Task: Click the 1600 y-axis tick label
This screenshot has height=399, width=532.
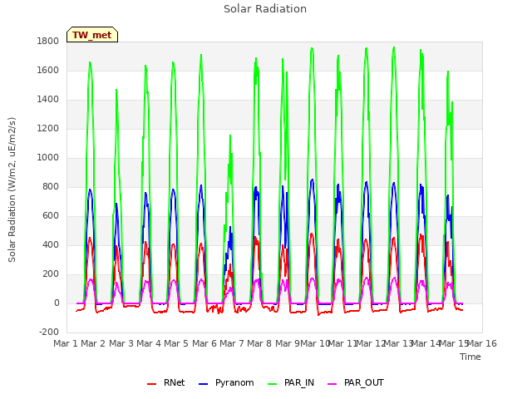Action: (48, 70)
